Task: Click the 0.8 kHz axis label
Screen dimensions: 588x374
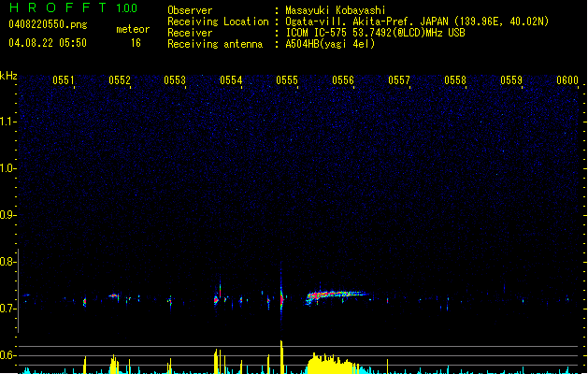Action: tap(7, 262)
